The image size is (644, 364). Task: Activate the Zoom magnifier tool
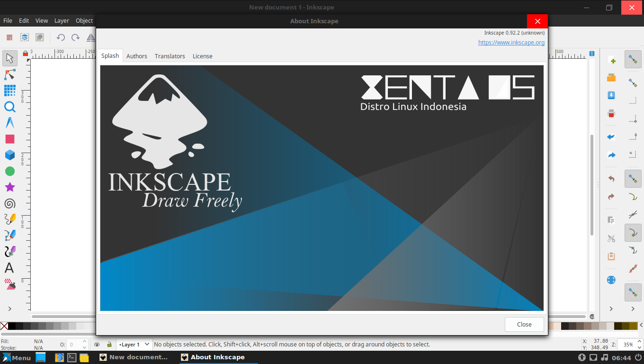coord(9,107)
